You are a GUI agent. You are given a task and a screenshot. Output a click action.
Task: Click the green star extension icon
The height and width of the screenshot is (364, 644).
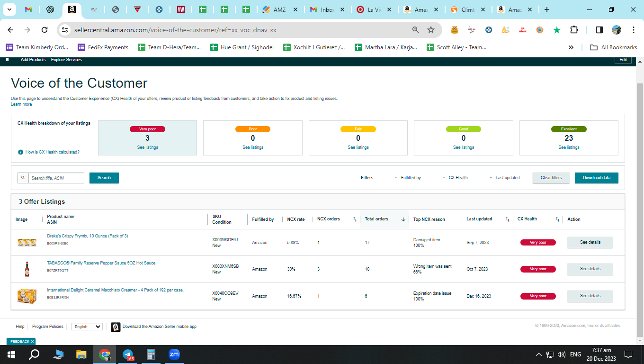tap(557, 30)
